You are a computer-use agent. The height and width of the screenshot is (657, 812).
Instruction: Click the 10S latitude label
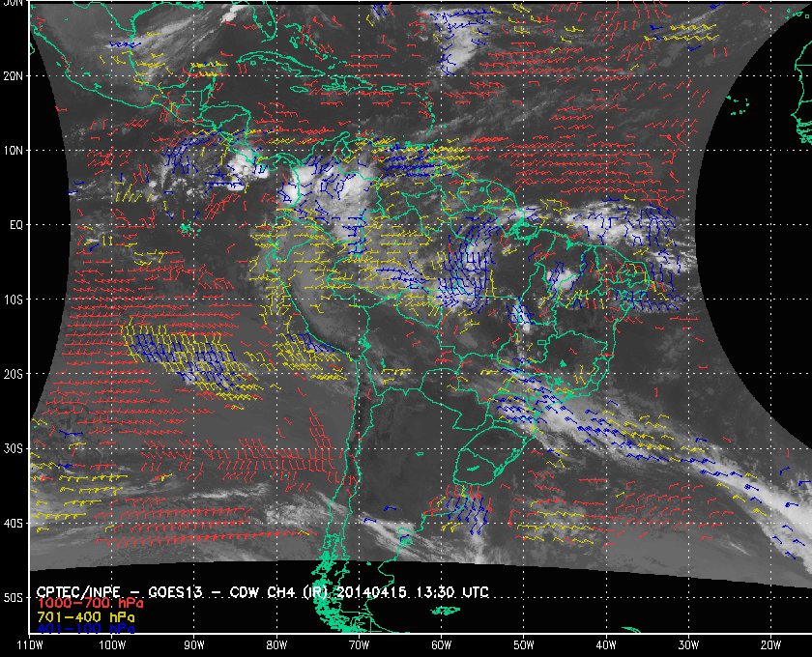coord(13,300)
